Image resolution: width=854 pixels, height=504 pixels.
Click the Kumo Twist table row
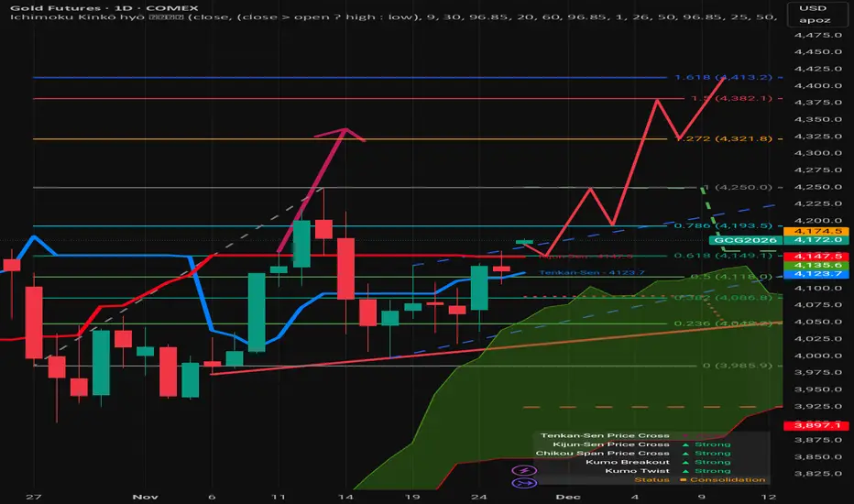click(651, 471)
